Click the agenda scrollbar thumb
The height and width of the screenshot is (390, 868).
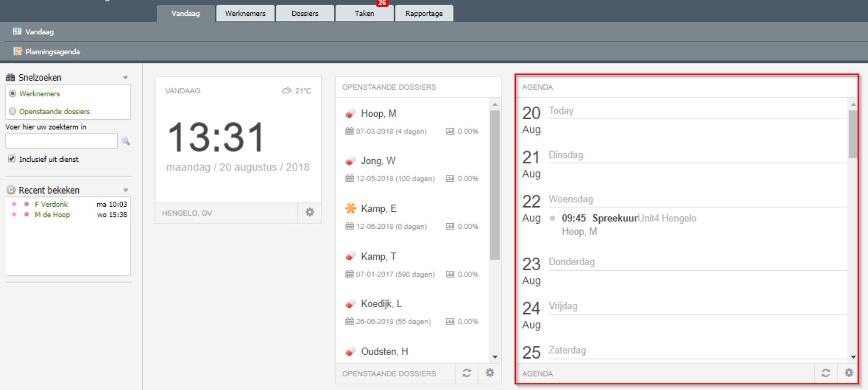(853, 133)
